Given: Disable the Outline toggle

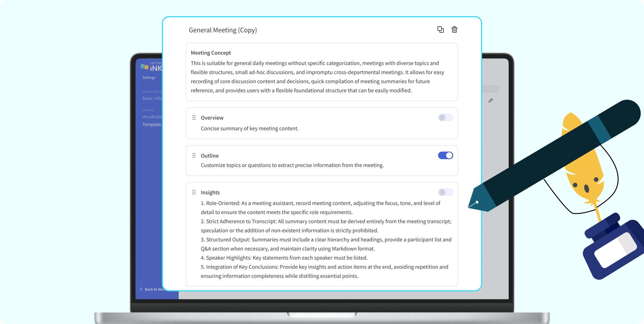Looking at the screenshot, I should point(445,155).
